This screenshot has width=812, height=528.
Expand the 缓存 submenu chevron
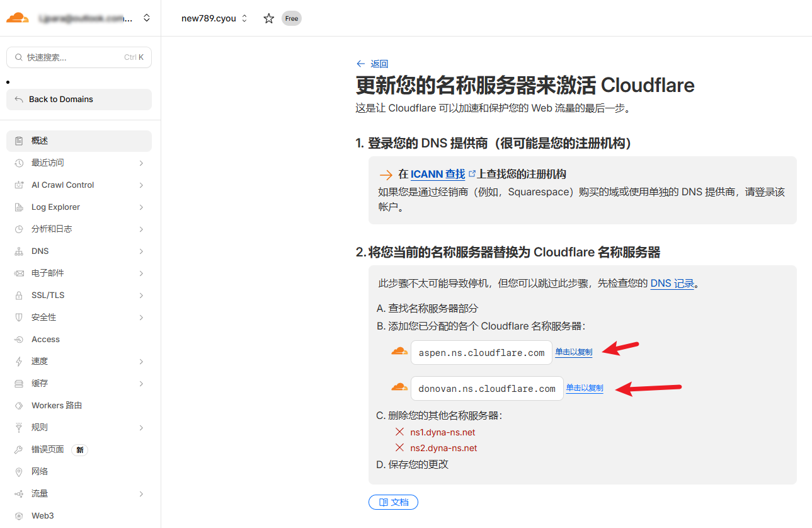[141, 384]
